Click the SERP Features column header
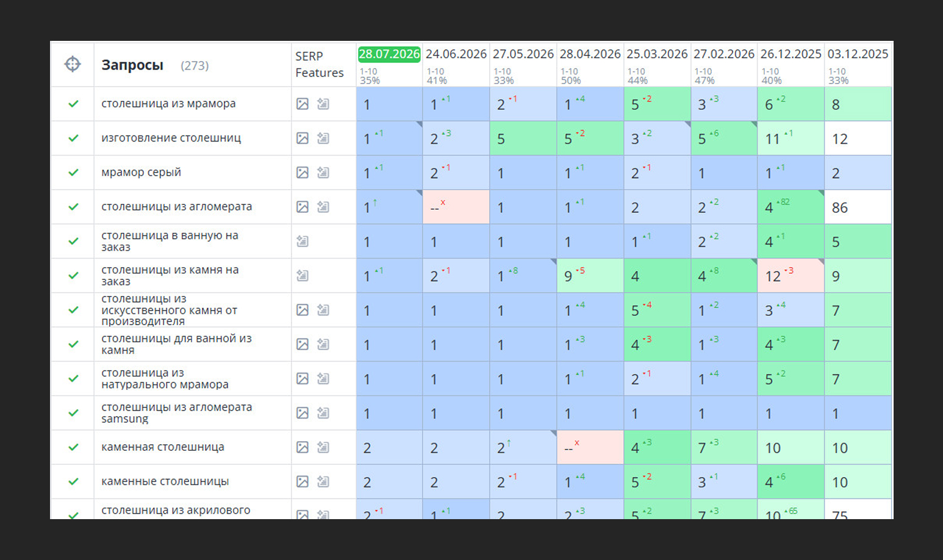The width and height of the screenshot is (943, 560). (319, 64)
